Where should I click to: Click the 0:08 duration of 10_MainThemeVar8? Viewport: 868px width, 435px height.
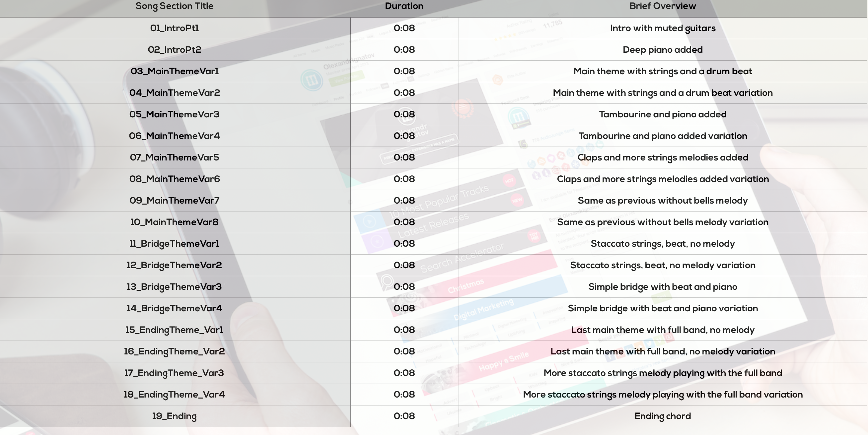click(404, 222)
